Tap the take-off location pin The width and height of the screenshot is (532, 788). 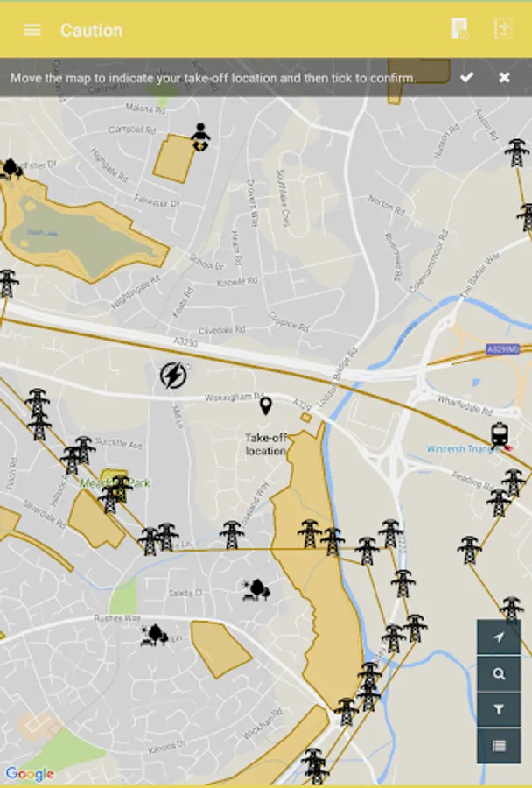[x=266, y=405]
